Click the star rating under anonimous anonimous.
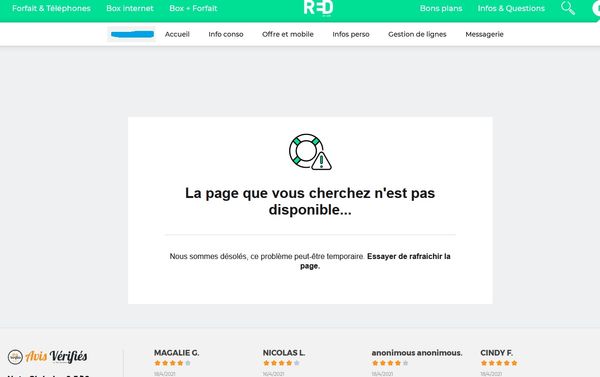The width and height of the screenshot is (600, 377). pyautogui.click(x=390, y=363)
